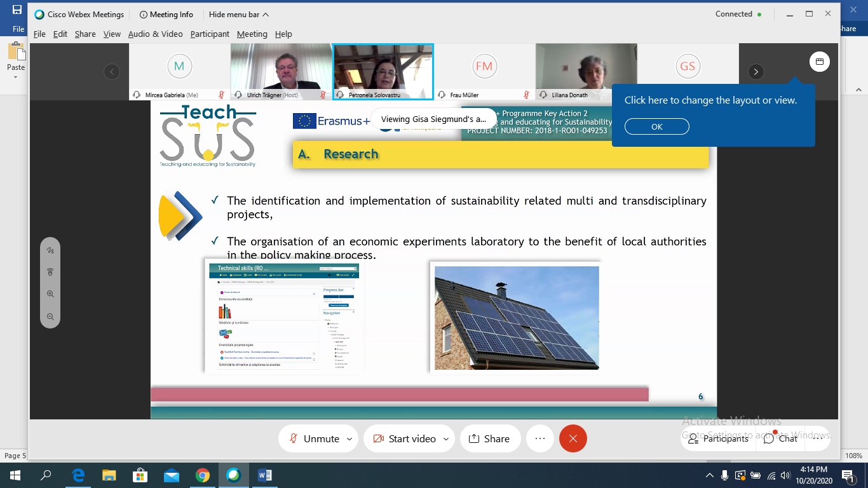
Task: Show hidden system tray icons
Action: tap(710, 475)
